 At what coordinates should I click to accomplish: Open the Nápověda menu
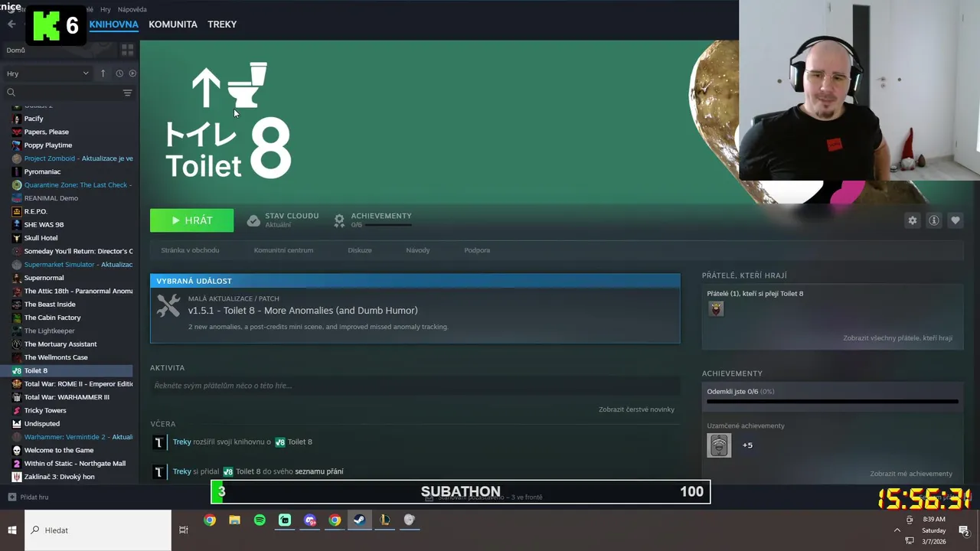coord(132,9)
